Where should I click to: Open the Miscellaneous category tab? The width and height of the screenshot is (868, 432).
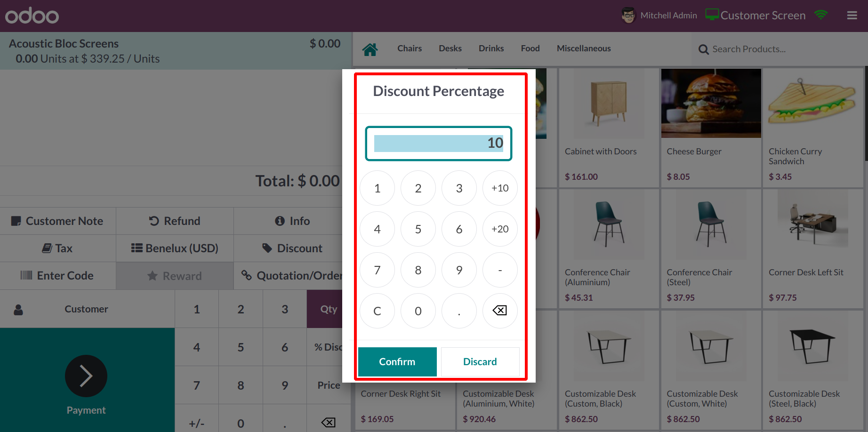click(584, 48)
